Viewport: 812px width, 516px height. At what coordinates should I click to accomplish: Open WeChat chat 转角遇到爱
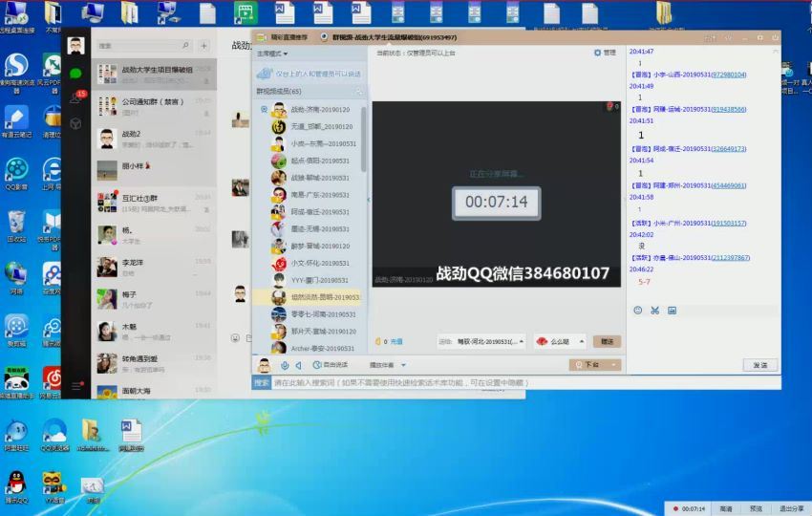(154, 363)
